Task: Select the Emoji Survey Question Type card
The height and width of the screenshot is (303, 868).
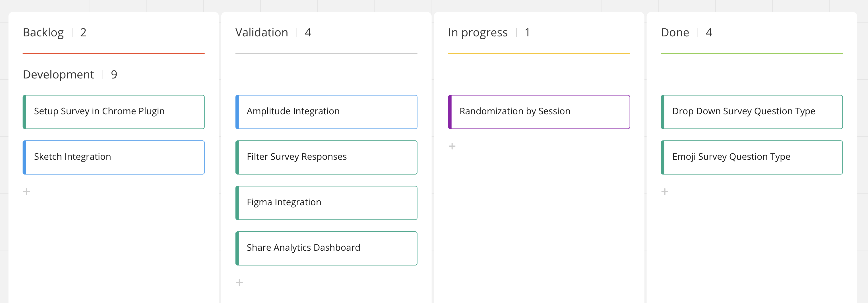Action: (752, 157)
